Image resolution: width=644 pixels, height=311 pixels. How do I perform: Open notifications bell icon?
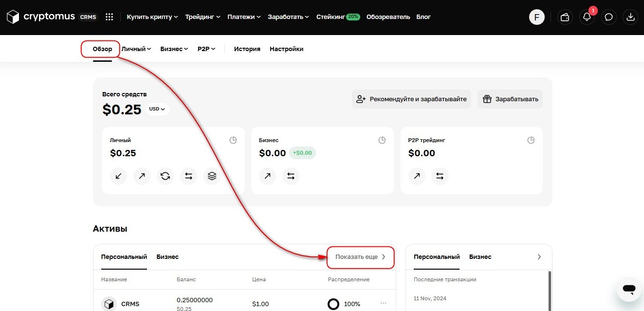[x=587, y=17]
